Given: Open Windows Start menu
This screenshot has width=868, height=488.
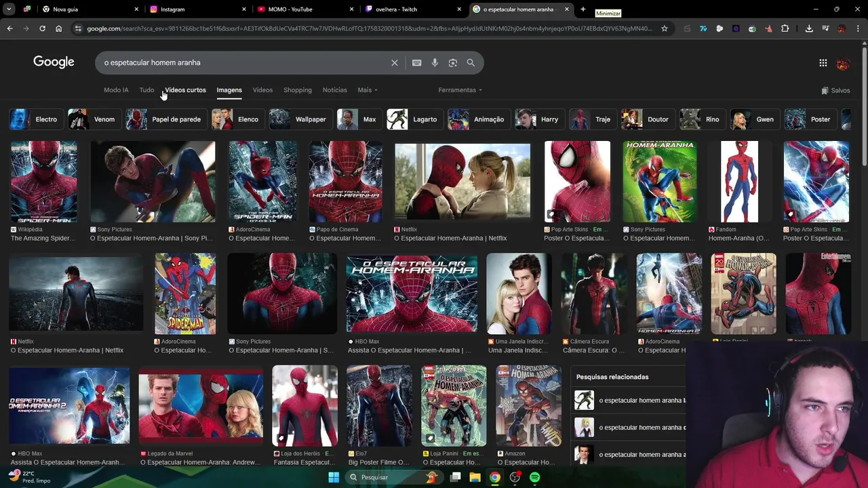Looking at the screenshot, I should pyautogui.click(x=334, y=477).
